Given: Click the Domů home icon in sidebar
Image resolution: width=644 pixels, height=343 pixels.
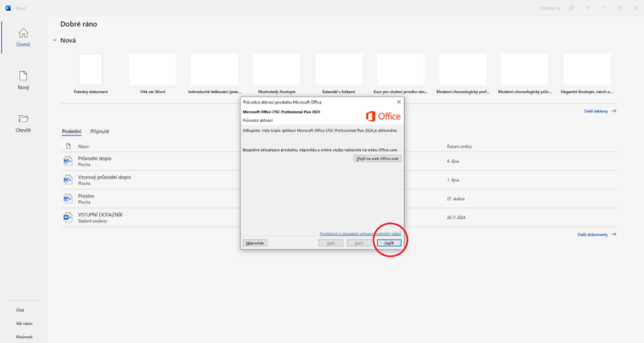Looking at the screenshot, I should click(23, 33).
